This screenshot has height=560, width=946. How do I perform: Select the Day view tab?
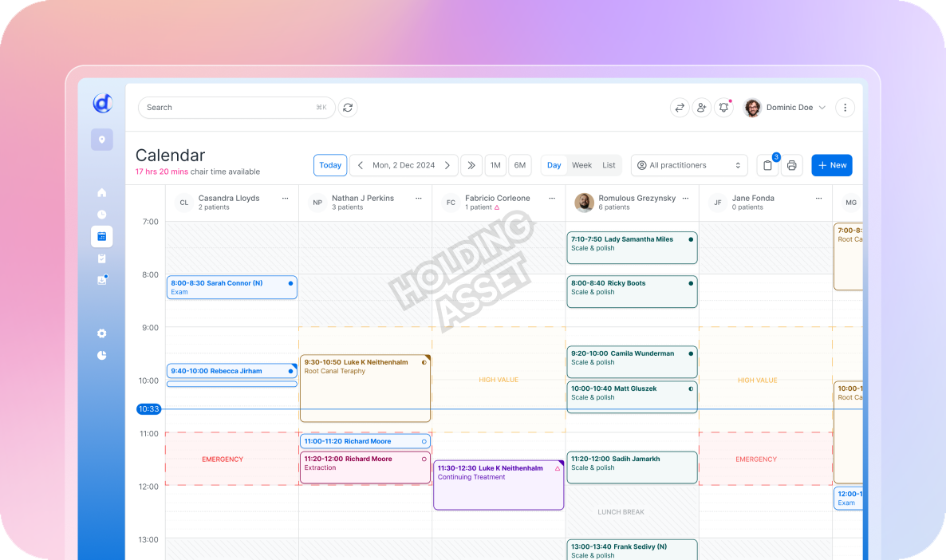[554, 165]
